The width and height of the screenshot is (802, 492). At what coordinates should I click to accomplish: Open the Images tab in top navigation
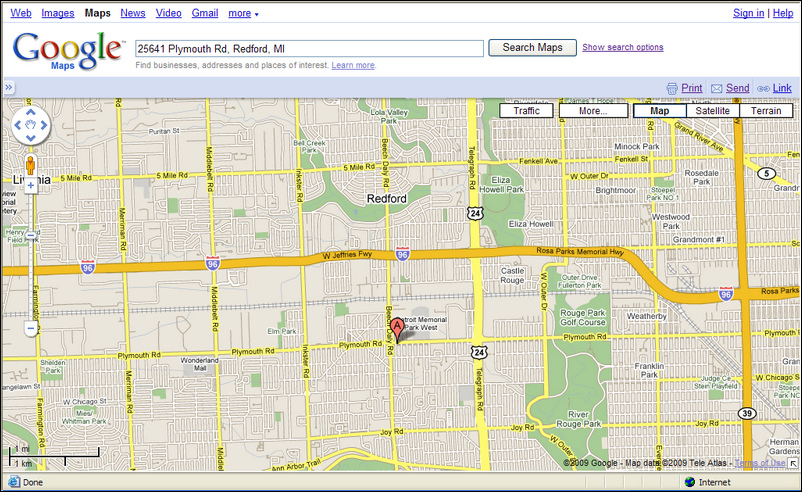[58, 14]
